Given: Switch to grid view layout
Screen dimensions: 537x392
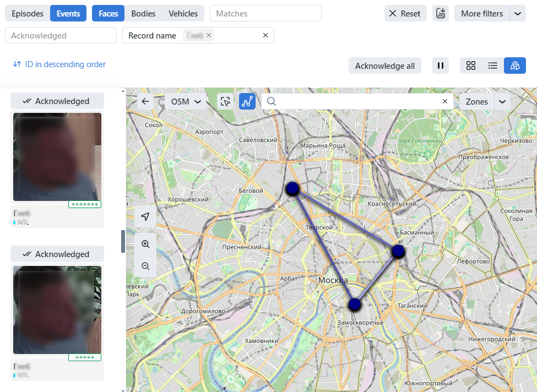Looking at the screenshot, I should coord(471,65).
